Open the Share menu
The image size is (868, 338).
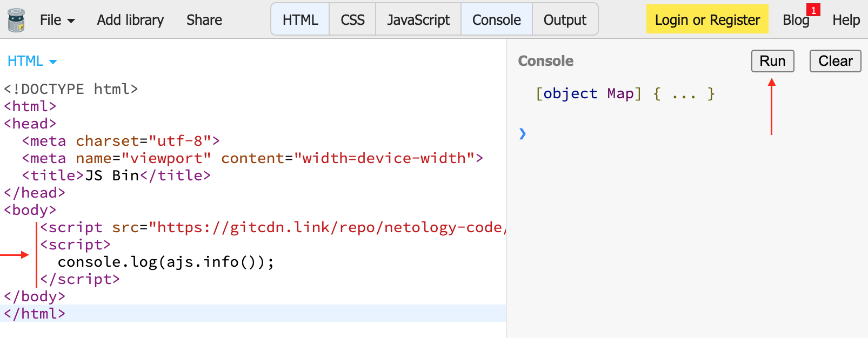point(204,20)
